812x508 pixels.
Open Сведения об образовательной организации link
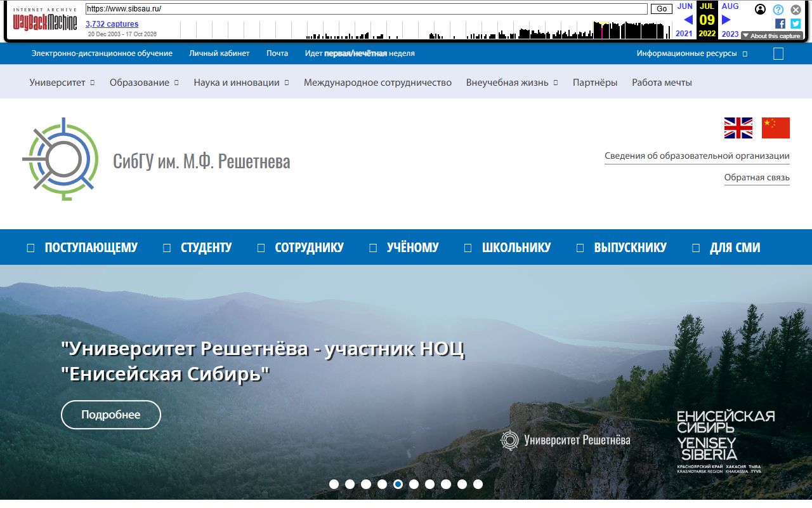[697, 156]
